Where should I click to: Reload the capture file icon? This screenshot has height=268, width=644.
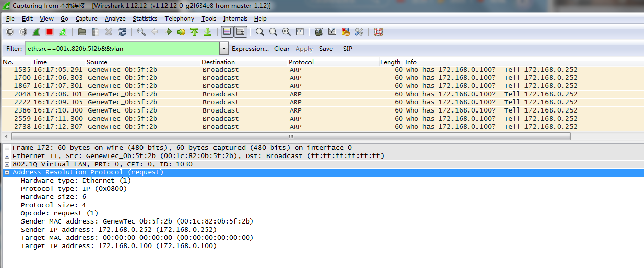tap(122, 32)
